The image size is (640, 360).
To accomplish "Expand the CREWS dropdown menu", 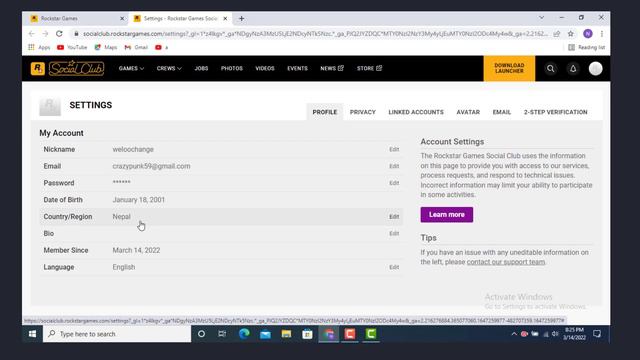I will (x=169, y=68).
